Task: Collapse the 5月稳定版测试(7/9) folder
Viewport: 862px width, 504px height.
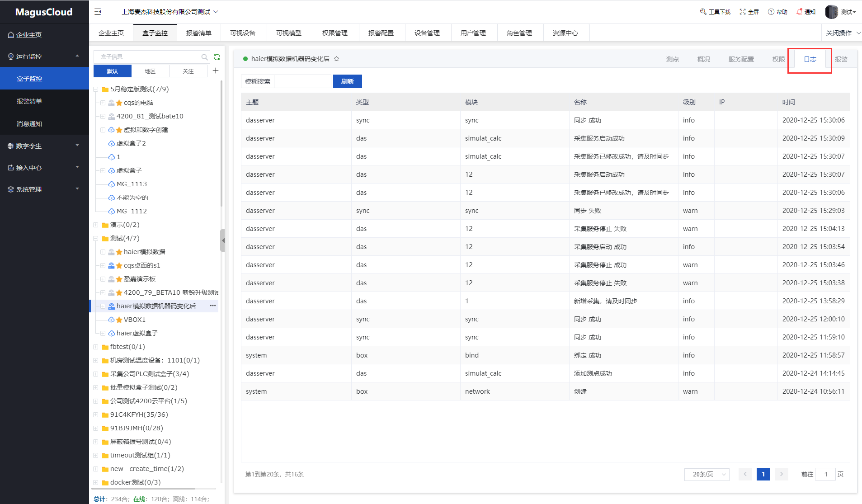Action: pos(96,89)
